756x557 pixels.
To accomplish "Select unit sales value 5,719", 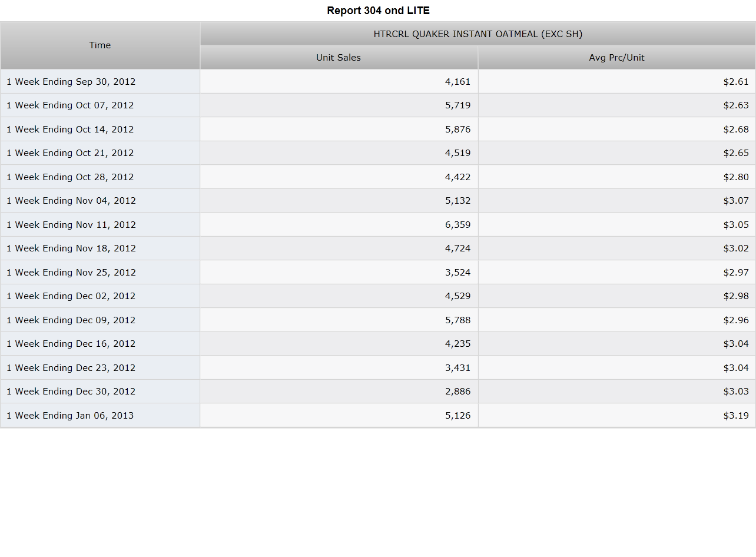I will point(457,105).
